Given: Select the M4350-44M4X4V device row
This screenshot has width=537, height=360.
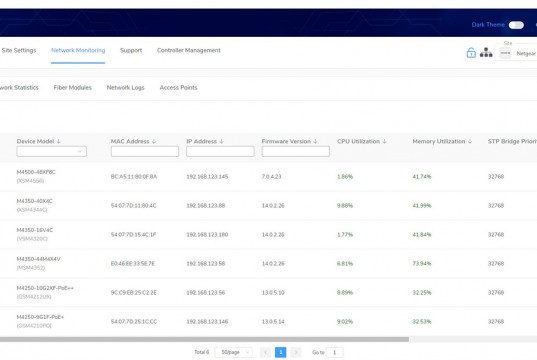Looking at the screenshot, I should tap(268, 264).
